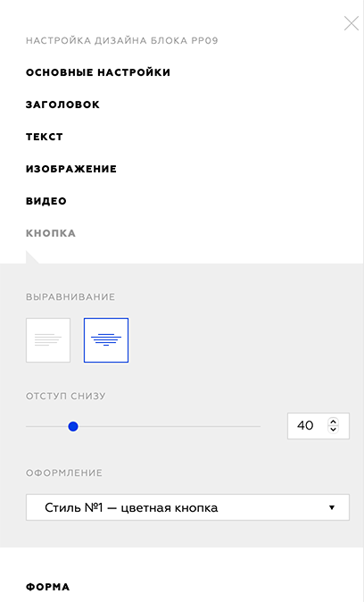Expand the Заголовок section

(x=62, y=105)
